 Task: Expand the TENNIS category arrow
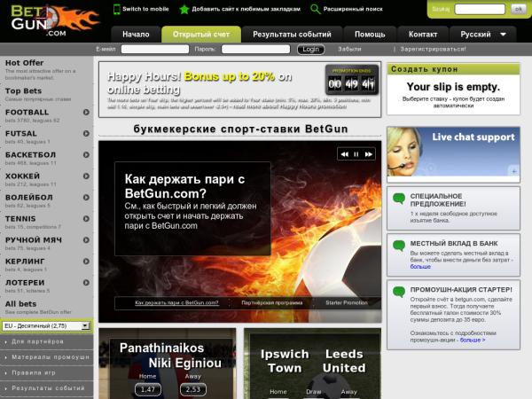(x=86, y=218)
